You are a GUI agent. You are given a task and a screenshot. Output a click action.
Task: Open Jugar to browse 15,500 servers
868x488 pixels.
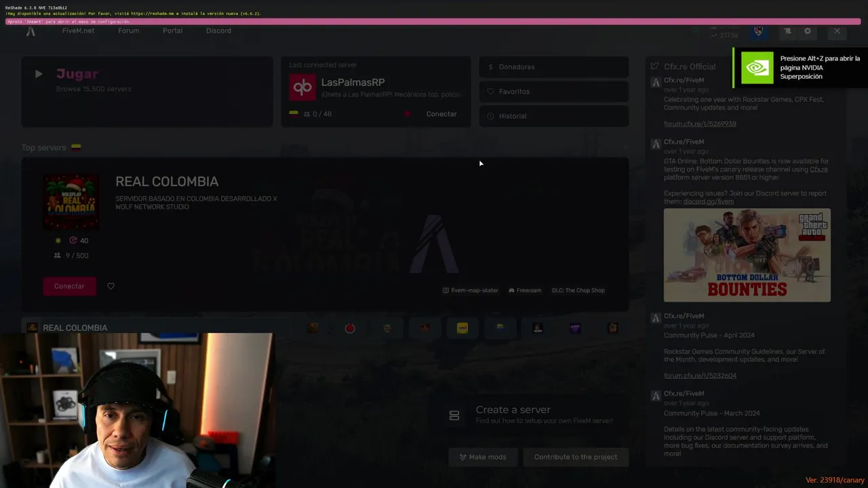coord(146,91)
